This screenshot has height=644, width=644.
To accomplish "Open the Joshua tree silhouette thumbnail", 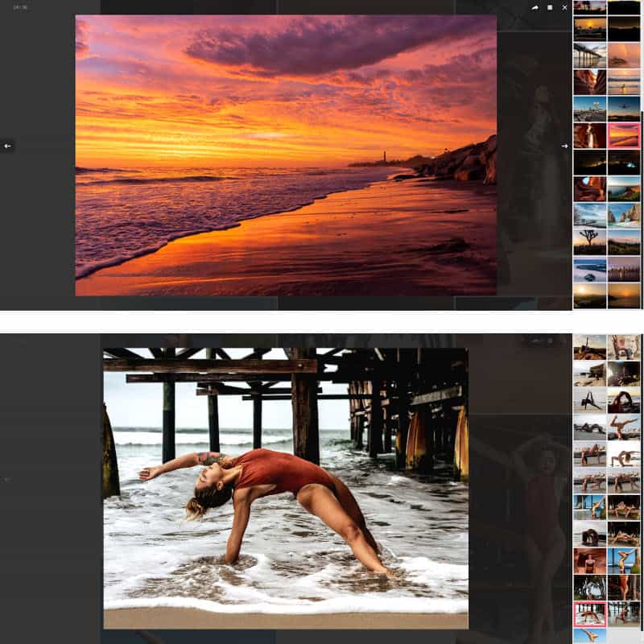I will point(589,242).
